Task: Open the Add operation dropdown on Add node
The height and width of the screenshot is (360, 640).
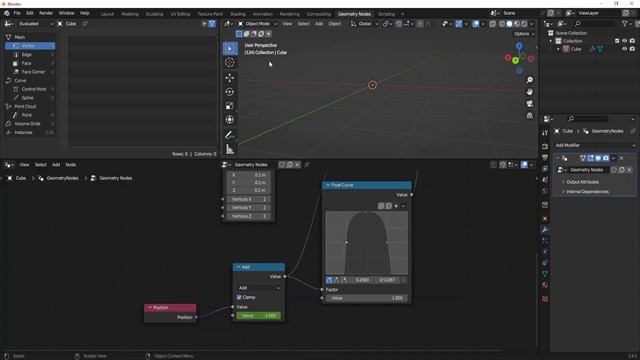Action: coord(259,288)
